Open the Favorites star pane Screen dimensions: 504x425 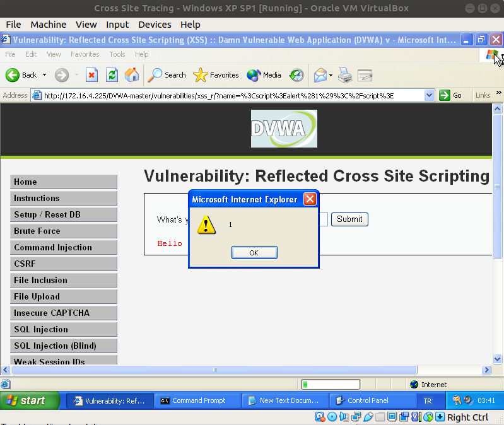(216, 75)
